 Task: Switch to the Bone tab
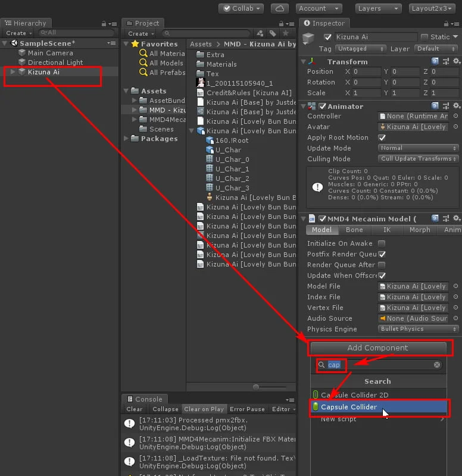click(354, 230)
